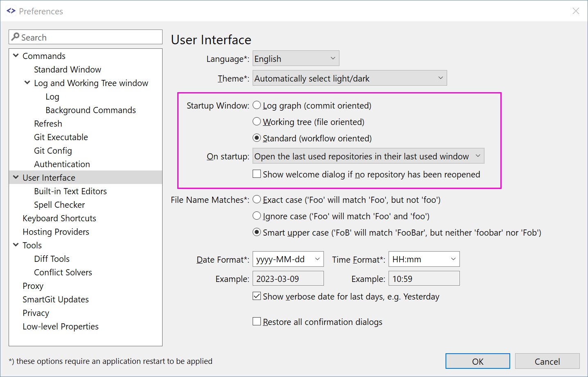
Task: Select Spell Checker in the sidebar
Action: tap(59, 204)
